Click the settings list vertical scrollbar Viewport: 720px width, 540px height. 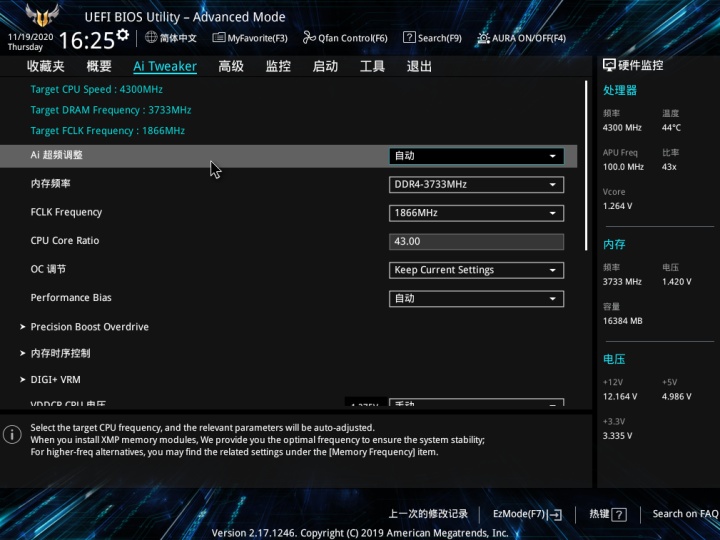coord(586,166)
